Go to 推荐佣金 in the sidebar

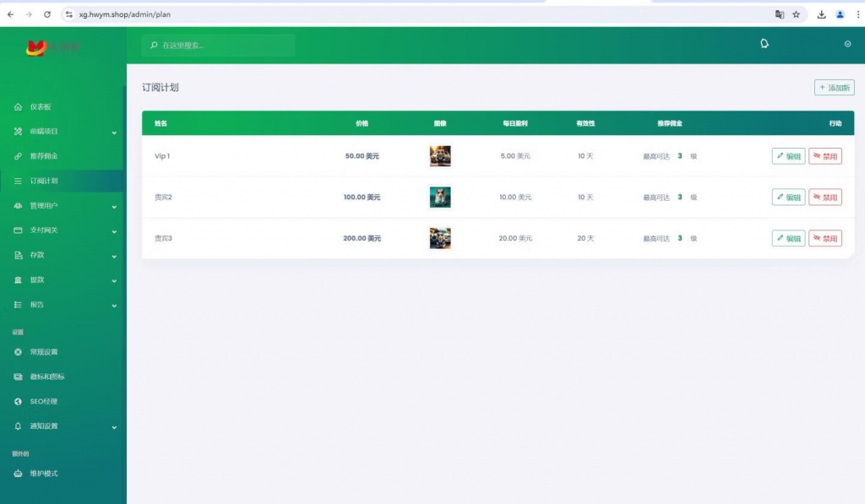coord(44,156)
